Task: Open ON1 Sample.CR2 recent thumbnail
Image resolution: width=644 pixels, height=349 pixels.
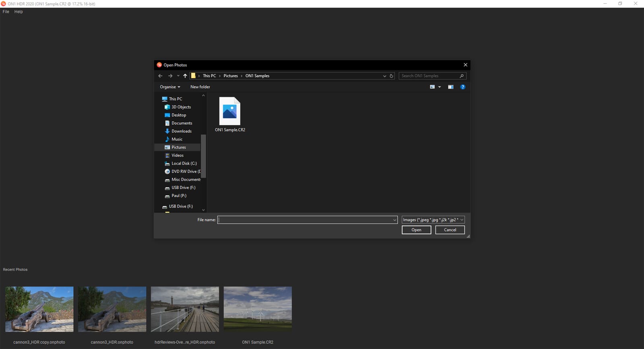Action: tap(258, 309)
